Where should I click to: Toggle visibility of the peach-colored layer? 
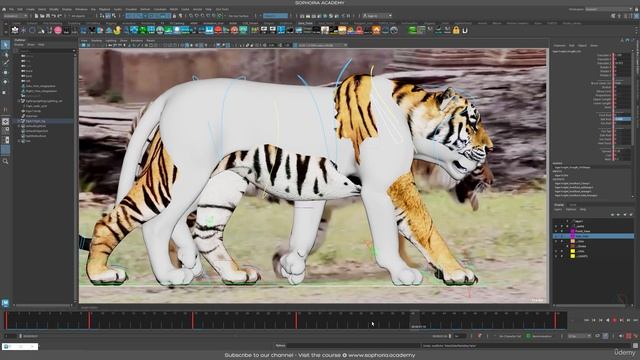tap(556, 241)
